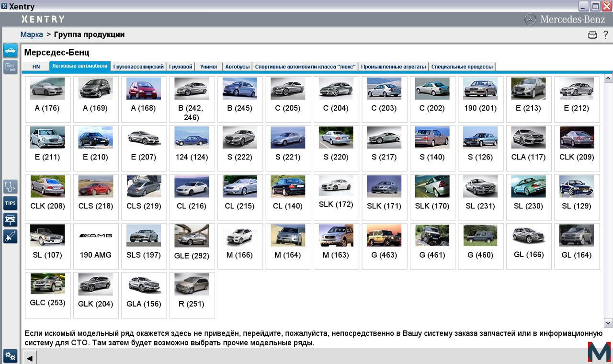Viewport: 613px width, 364px height.
Task: Go back with the left arrow button
Action: click(29, 357)
